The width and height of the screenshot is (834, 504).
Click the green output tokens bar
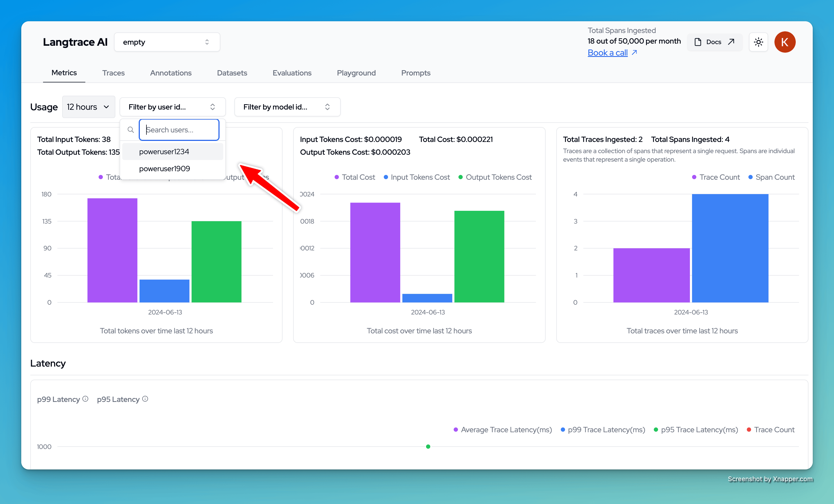(217, 262)
